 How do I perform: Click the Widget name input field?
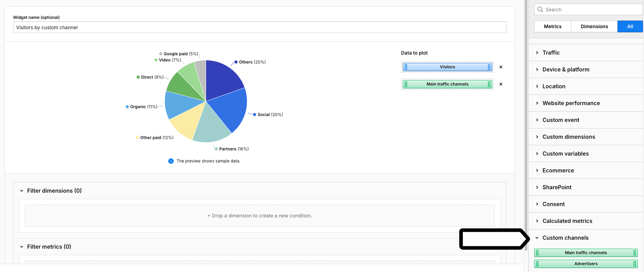(x=259, y=27)
